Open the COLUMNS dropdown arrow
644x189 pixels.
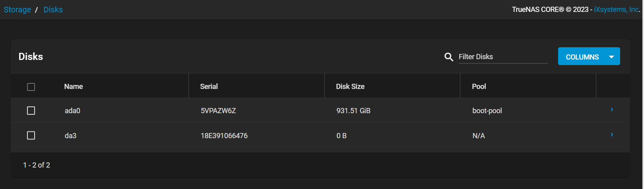click(x=611, y=57)
